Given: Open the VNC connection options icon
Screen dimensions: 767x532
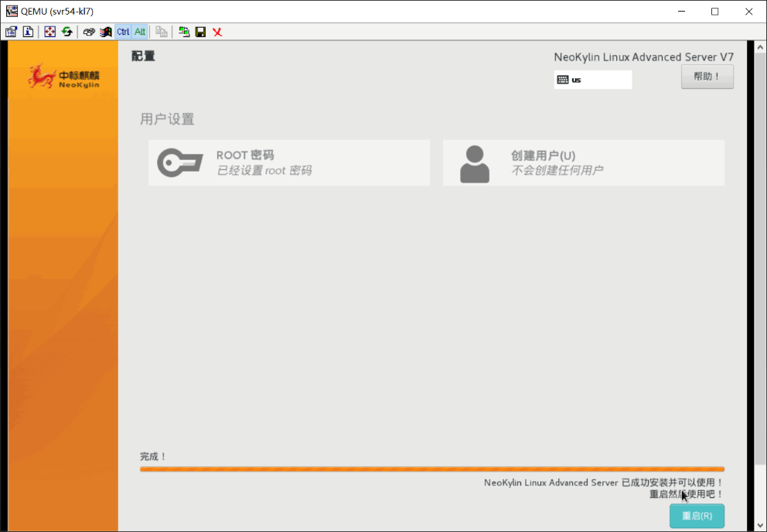Looking at the screenshot, I should pos(12,32).
